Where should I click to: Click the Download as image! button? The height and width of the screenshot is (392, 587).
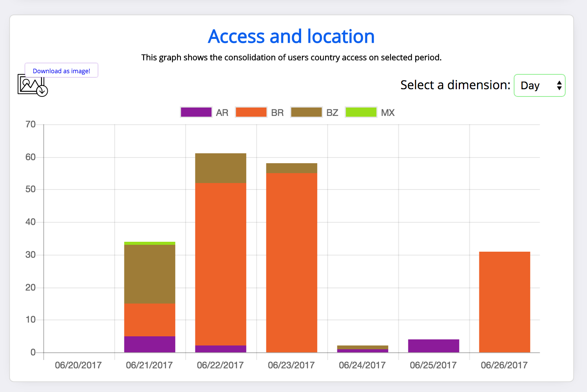point(61,71)
